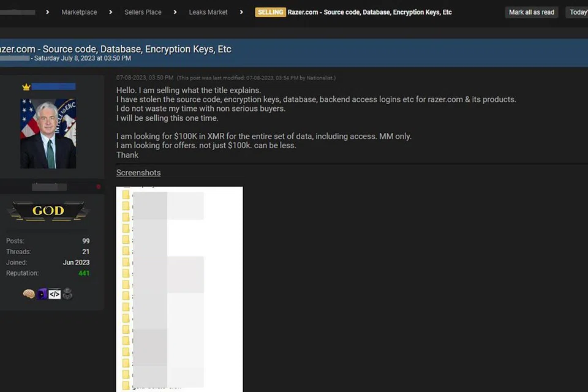This screenshot has width=588, height=392.
Task: Click the GOD rank banner
Action: 48,211
